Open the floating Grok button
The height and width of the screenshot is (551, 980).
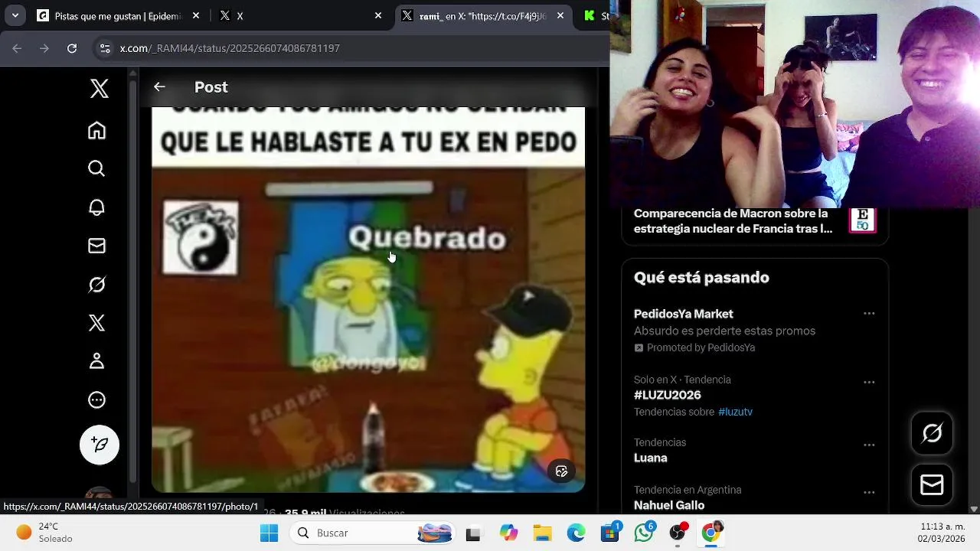pos(932,434)
